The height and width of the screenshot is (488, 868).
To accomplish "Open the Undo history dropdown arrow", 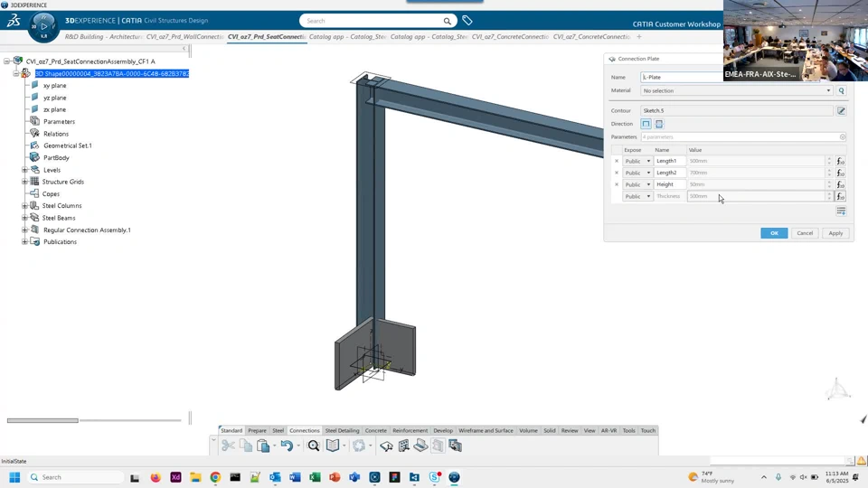I will pyautogui.click(x=298, y=446).
